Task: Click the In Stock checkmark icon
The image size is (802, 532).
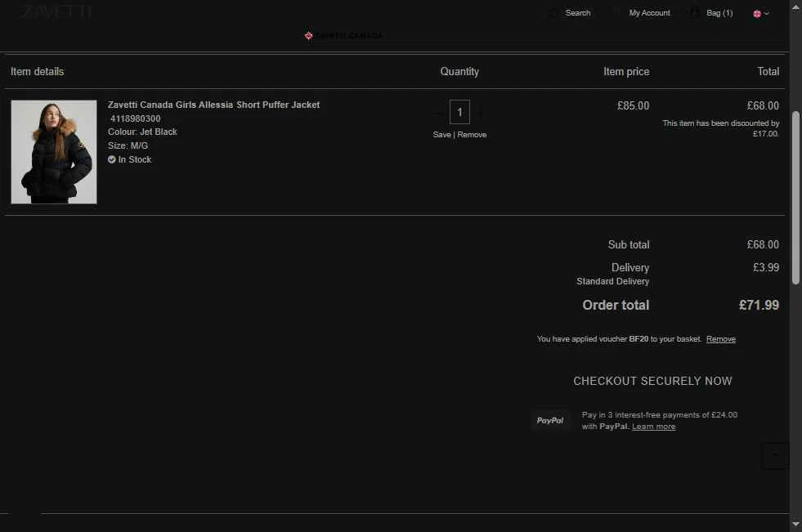Action: 111,159
